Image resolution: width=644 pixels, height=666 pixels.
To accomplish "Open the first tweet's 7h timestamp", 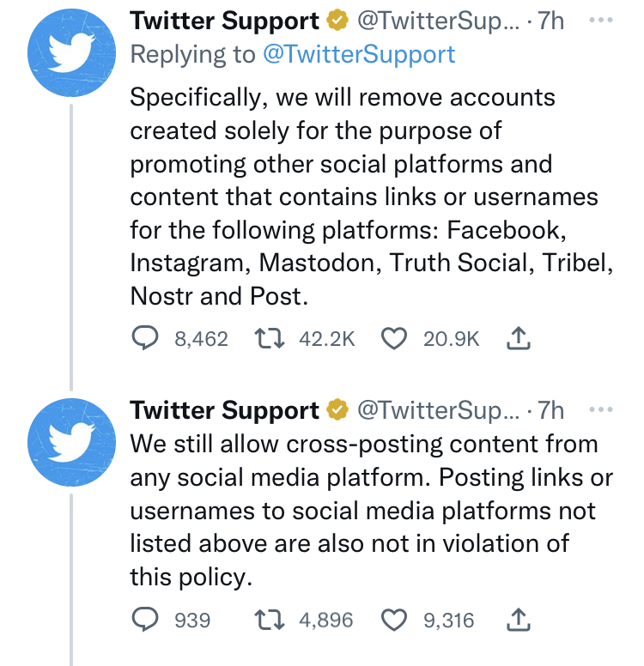I will tap(551, 21).
